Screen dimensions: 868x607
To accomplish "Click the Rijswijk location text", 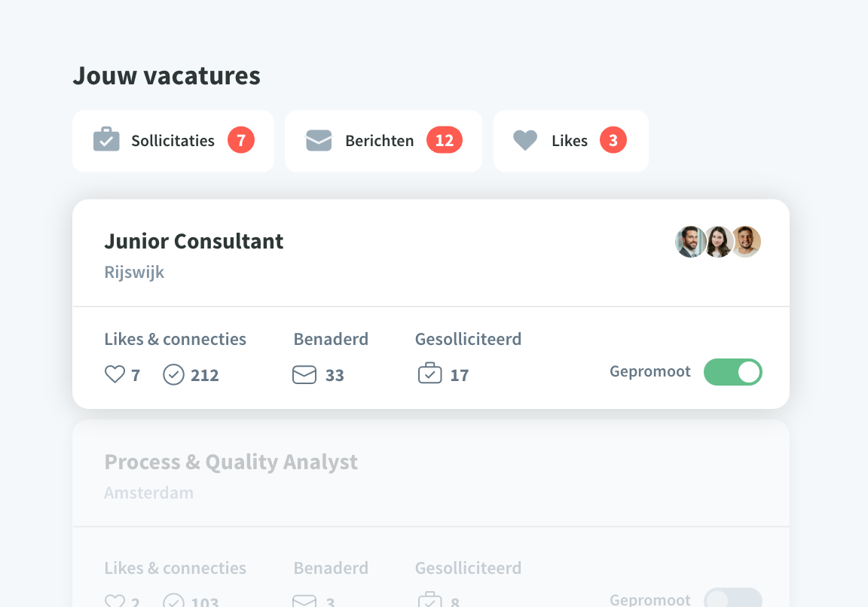I will pos(134,272).
